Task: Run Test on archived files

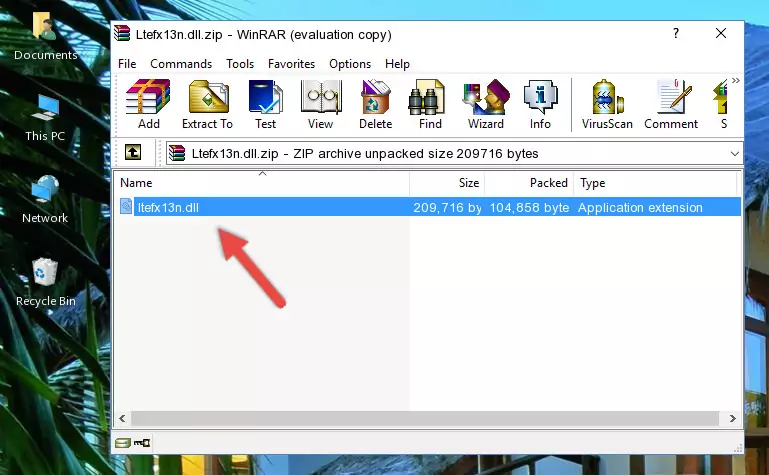Action: pos(265,104)
